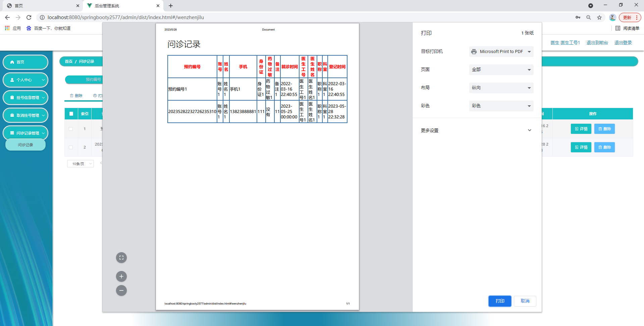
Task: Click 退出到前台 link
Action: tap(597, 43)
